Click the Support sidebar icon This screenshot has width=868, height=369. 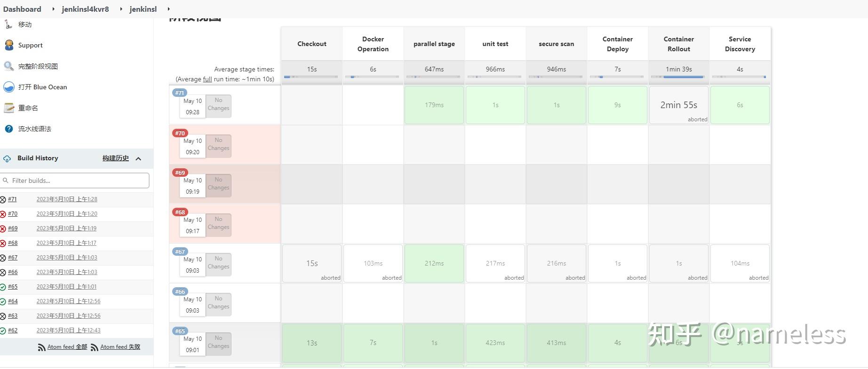click(x=9, y=45)
